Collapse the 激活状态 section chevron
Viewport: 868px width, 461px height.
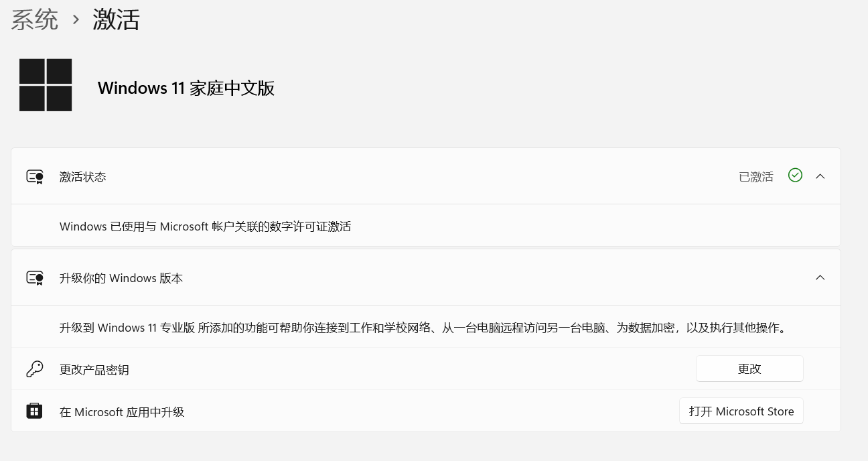(820, 176)
